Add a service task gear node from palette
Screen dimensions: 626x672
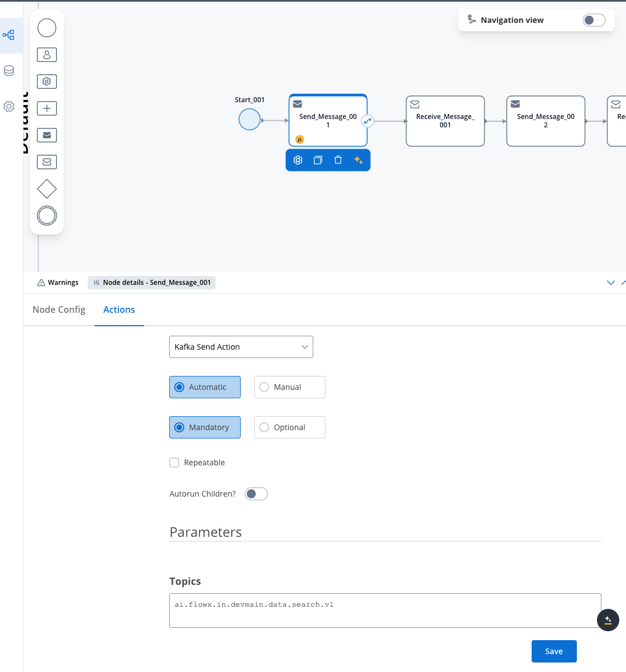(47, 82)
